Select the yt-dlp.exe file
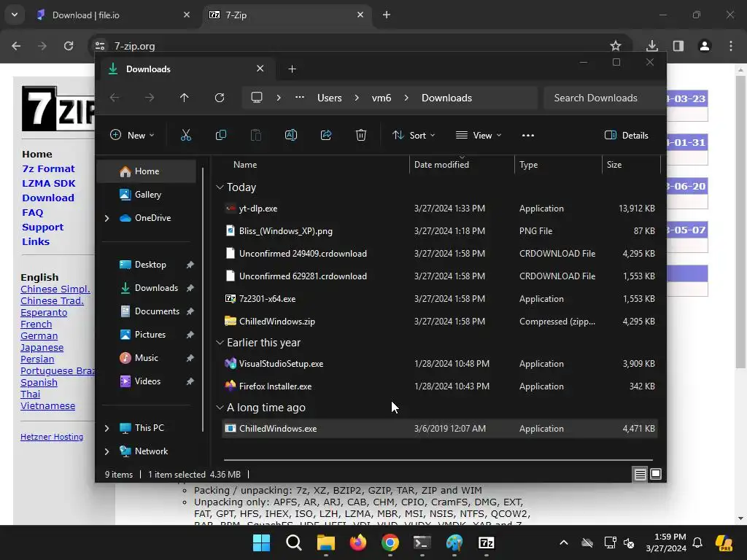 [x=440, y=209]
